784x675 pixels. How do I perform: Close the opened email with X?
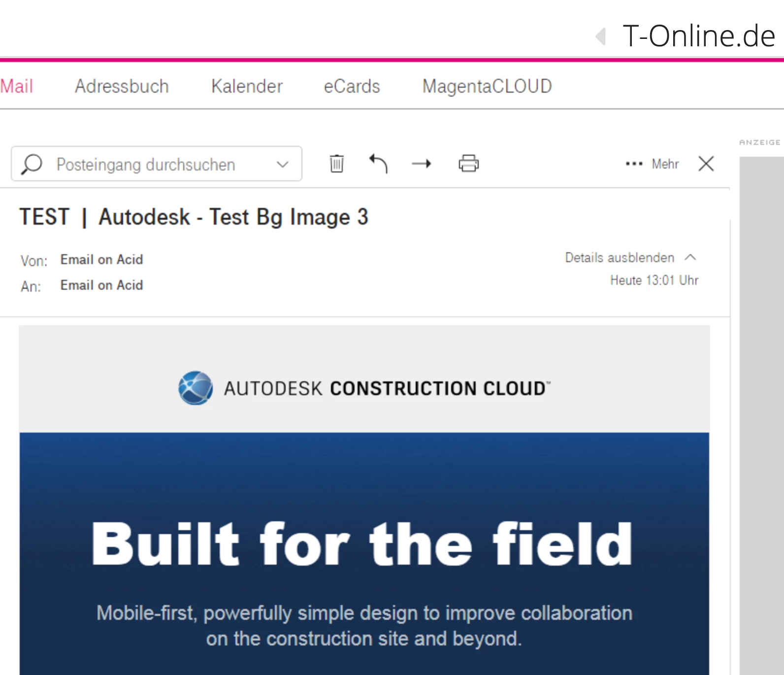706,164
